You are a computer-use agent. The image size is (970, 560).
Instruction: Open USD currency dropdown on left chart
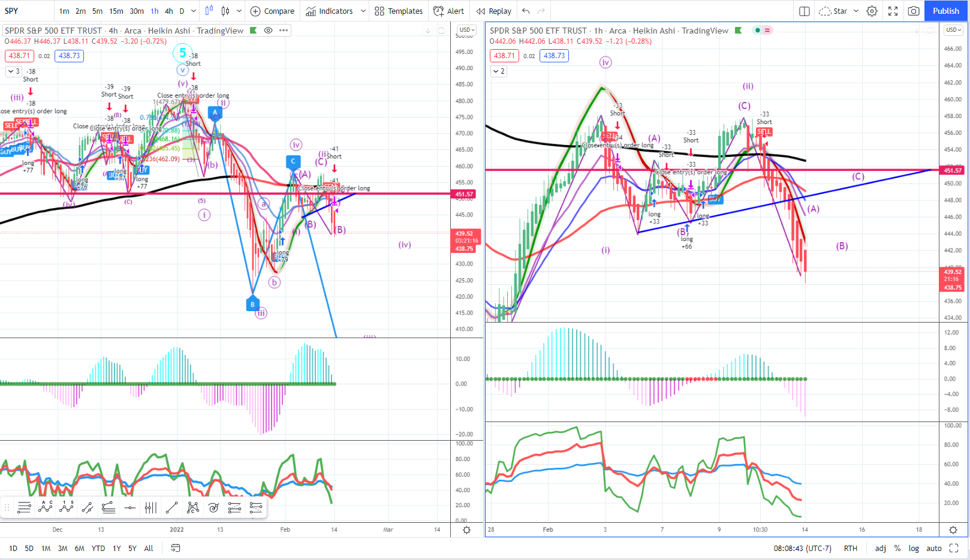(x=467, y=30)
